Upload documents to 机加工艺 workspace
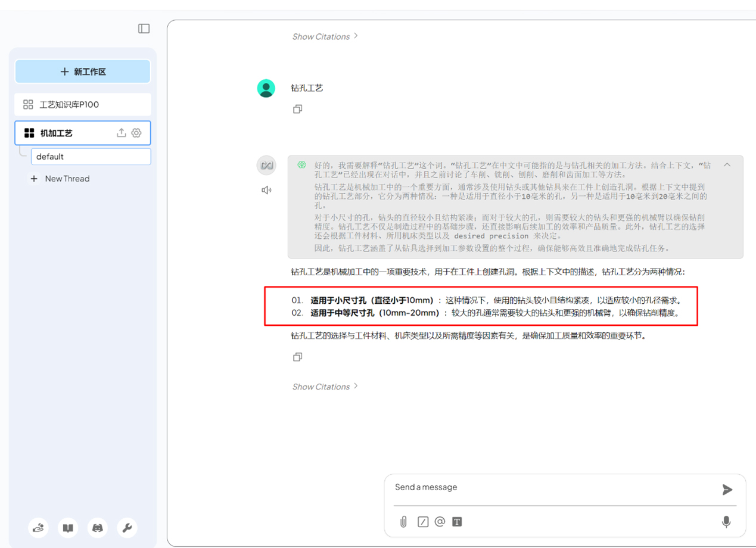Image resolution: width=756 pixels, height=548 pixels. [121, 133]
